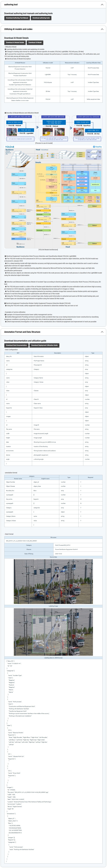Click the first arrow in process diagram
This screenshot has height=868, width=107.
point(37,127)
